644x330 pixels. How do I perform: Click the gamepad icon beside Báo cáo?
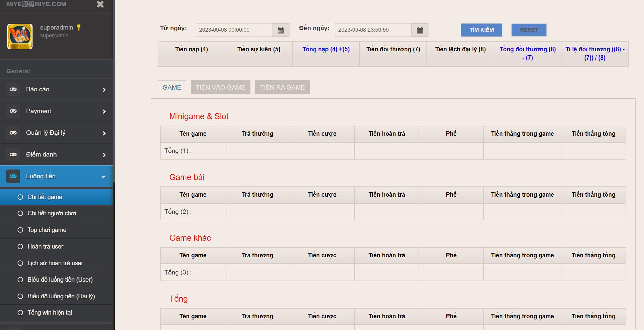[13, 89]
